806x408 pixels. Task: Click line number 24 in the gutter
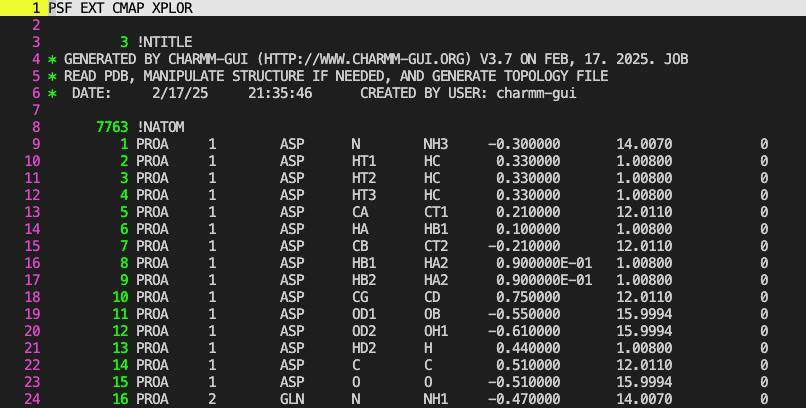click(x=32, y=398)
